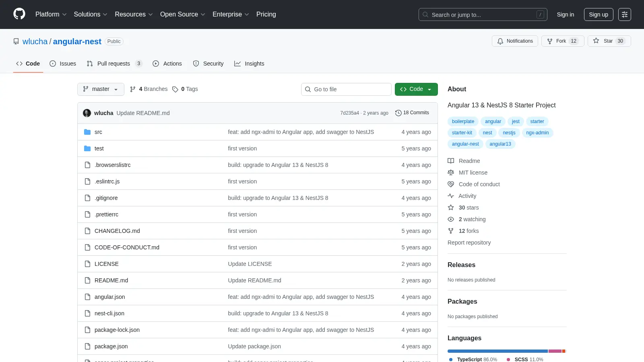
Task: Open the angular-nest repository link
Action: (77, 41)
